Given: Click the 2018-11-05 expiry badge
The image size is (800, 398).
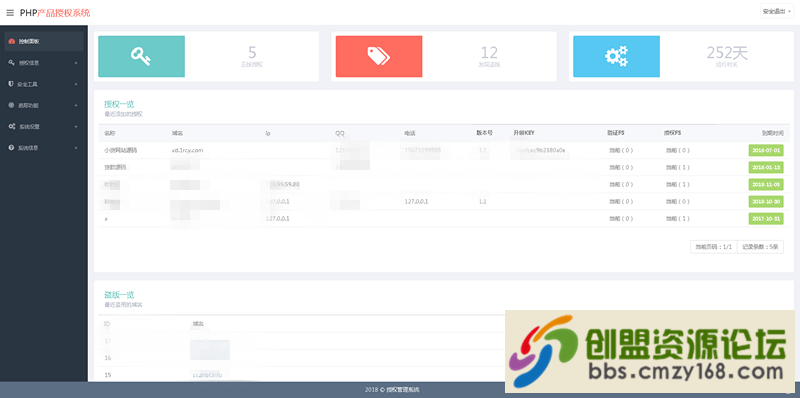Looking at the screenshot, I should tap(766, 185).
